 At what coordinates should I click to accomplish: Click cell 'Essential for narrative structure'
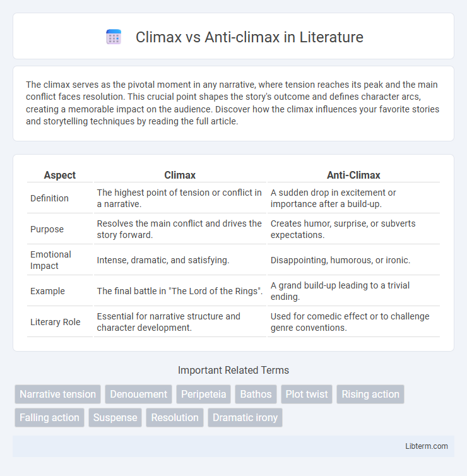180,322
